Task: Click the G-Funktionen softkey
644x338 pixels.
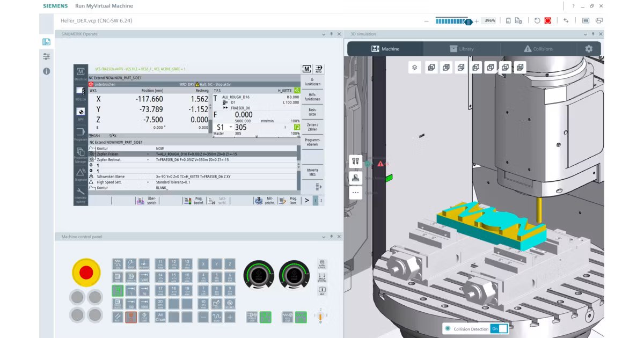Action: 312,82
